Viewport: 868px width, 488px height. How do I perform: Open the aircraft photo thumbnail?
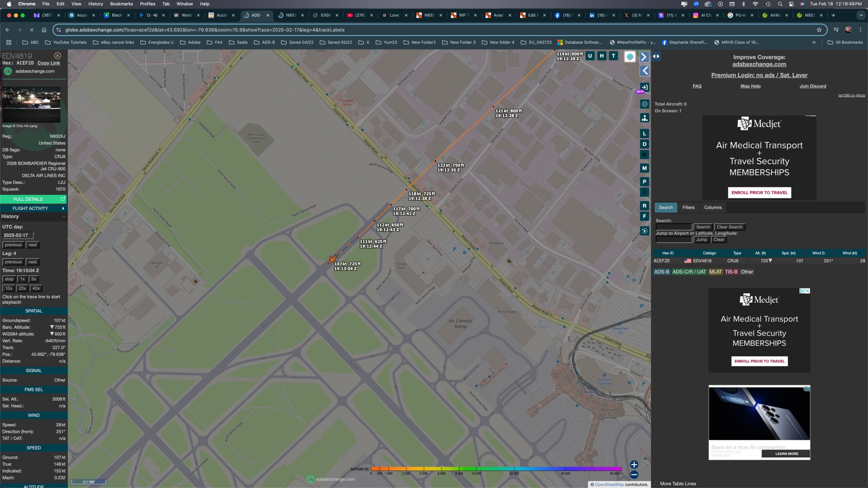click(x=31, y=104)
